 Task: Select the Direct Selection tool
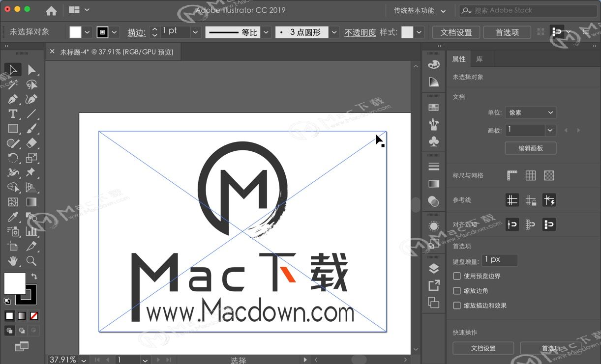(31, 70)
